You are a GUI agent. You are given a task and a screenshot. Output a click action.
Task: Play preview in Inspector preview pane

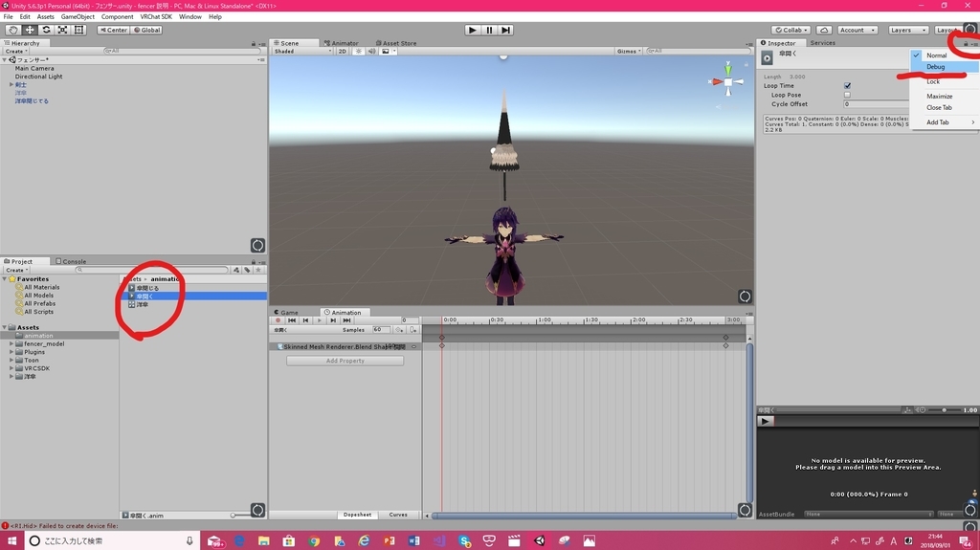tap(765, 421)
